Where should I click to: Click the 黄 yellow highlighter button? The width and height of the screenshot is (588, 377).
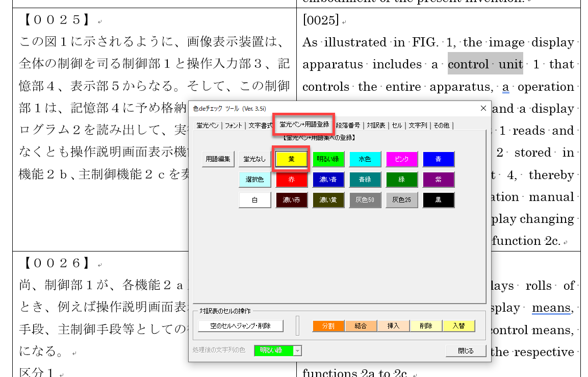(291, 159)
